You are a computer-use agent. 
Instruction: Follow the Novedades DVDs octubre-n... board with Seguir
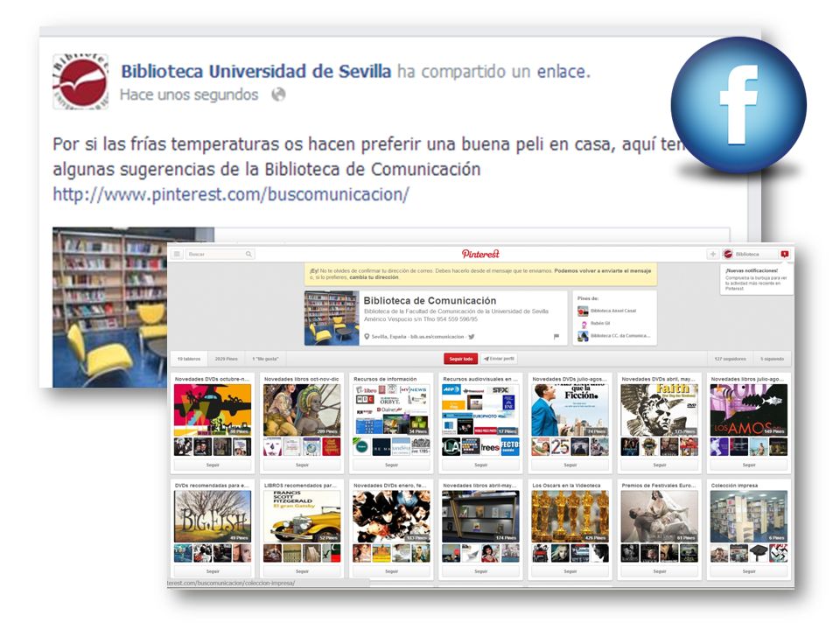click(213, 465)
